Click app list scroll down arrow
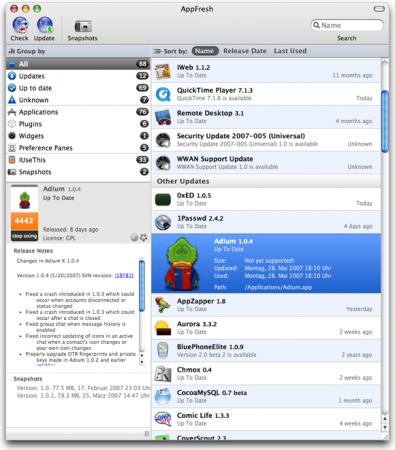Viewport: 395px width, 450px height. (385, 427)
